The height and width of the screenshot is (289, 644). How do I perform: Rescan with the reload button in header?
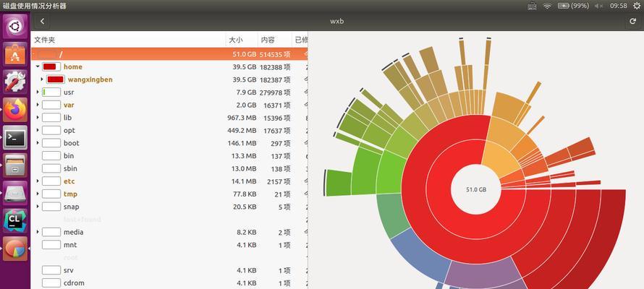(632, 22)
